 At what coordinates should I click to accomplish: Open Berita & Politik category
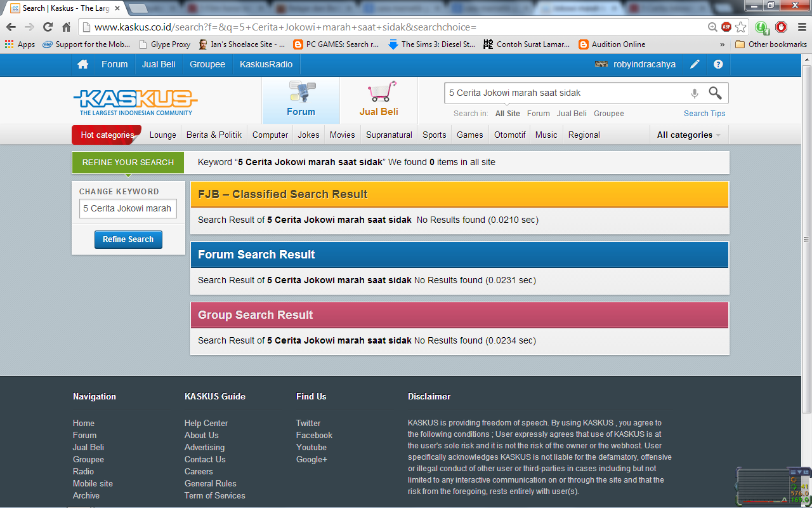point(214,135)
